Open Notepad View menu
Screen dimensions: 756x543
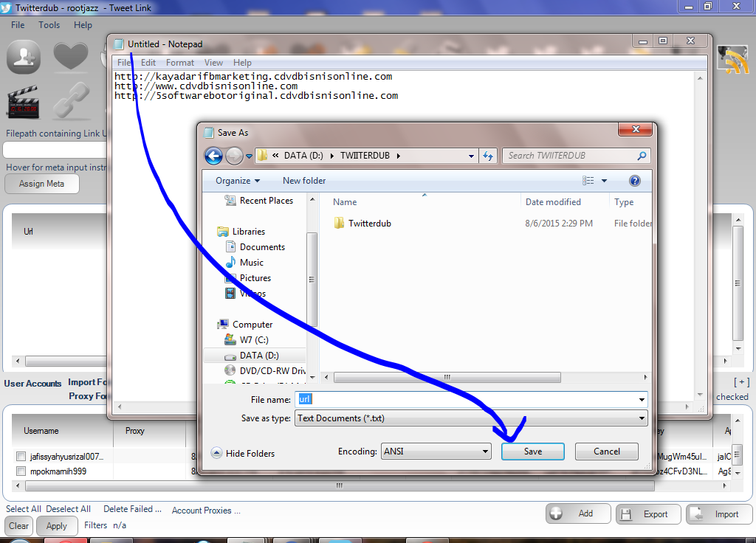pos(213,63)
